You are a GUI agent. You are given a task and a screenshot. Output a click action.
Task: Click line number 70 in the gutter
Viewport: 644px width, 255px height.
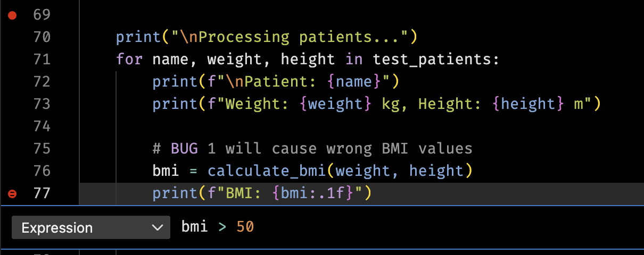point(42,37)
